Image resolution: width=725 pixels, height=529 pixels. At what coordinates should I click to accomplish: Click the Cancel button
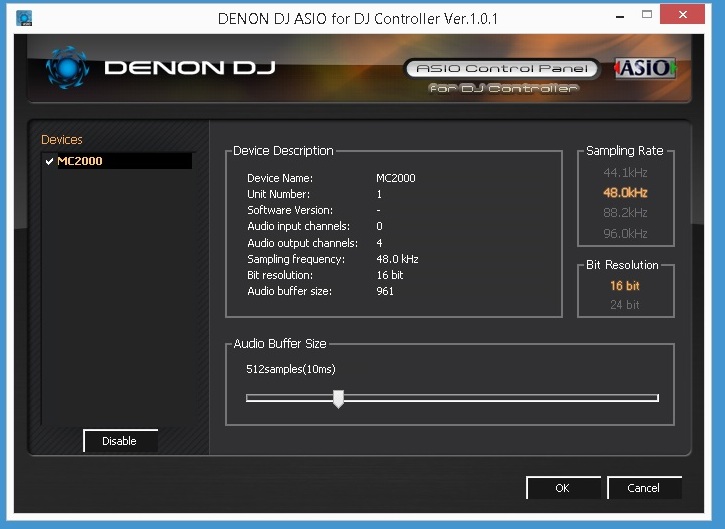tap(644, 488)
